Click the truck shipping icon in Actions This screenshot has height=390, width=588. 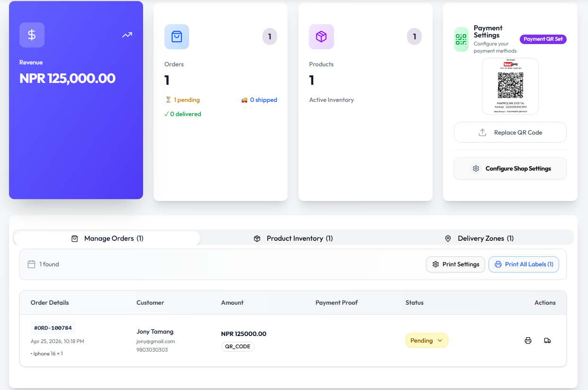547,341
